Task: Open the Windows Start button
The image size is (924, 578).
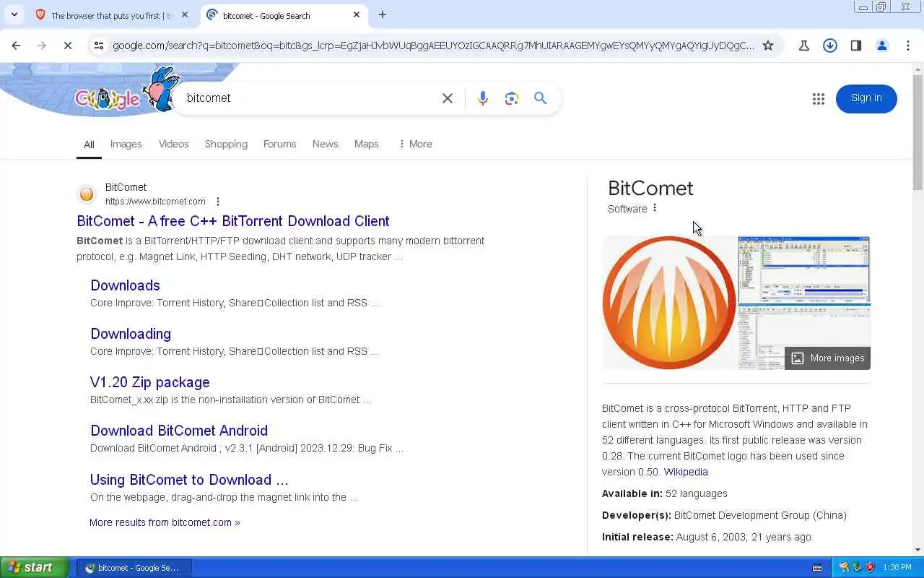Action: click(34, 567)
